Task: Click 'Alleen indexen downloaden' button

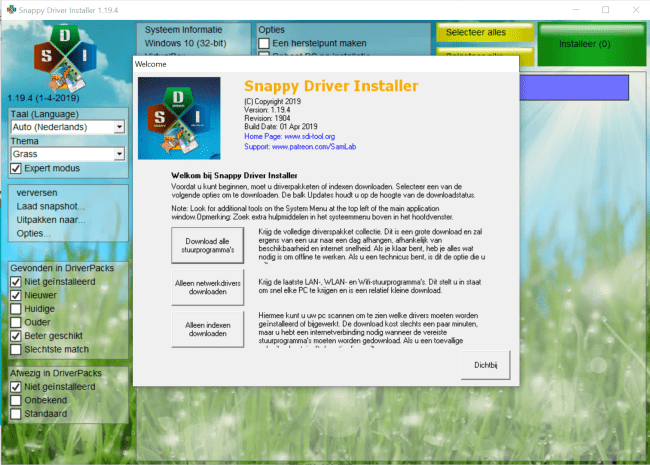Action: [208, 329]
